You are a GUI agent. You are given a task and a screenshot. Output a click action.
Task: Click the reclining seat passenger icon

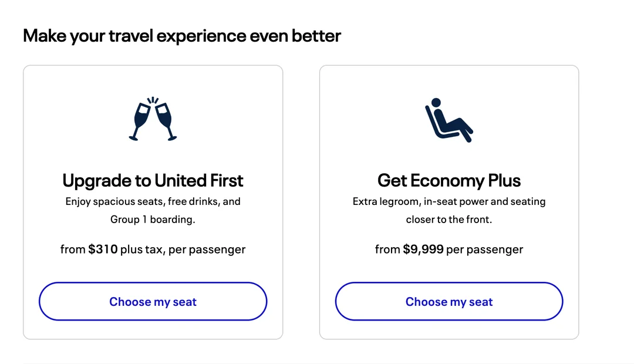click(x=448, y=121)
